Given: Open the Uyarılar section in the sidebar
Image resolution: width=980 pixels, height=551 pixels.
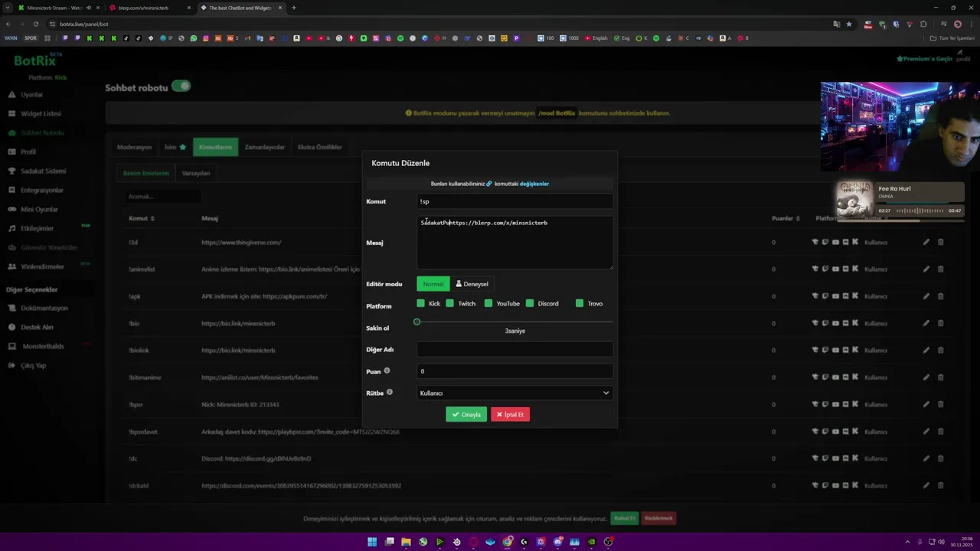Looking at the screenshot, I should 31,94.
